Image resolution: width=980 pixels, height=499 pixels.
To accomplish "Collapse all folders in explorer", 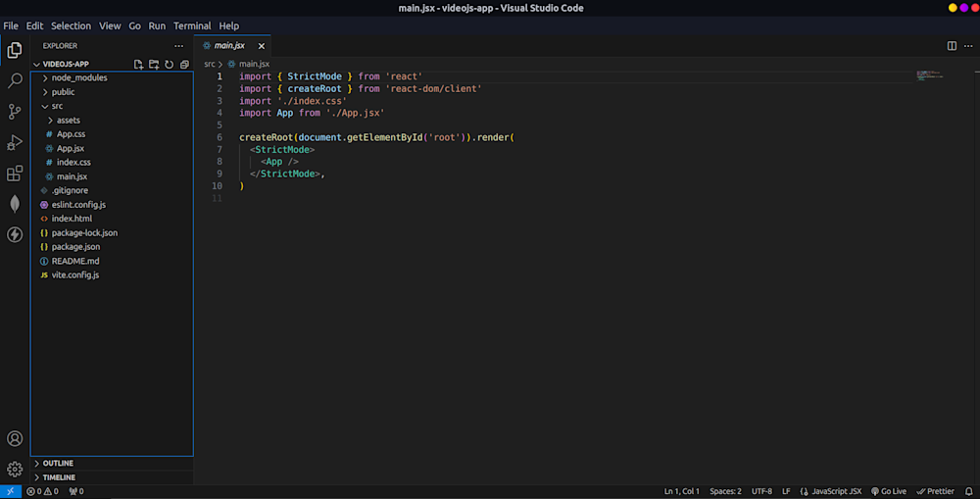I will tap(184, 65).
